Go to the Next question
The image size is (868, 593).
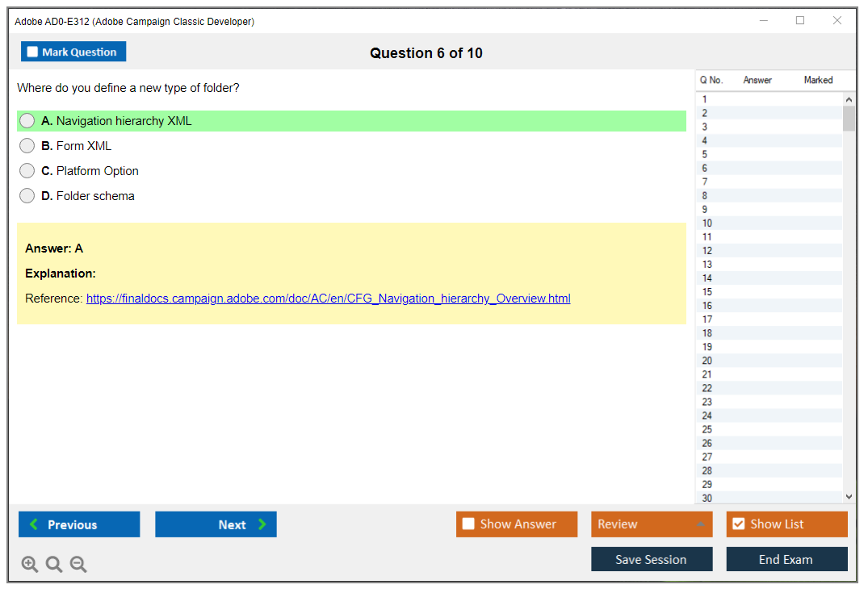tap(216, 524)
